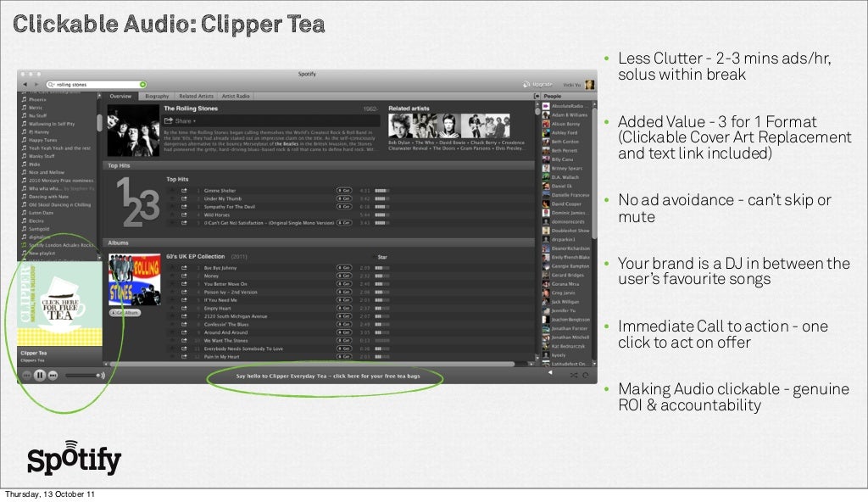Open the Vicki Yu profile avatar
Viewport: 868px width, 502px height.
(590, 84)
